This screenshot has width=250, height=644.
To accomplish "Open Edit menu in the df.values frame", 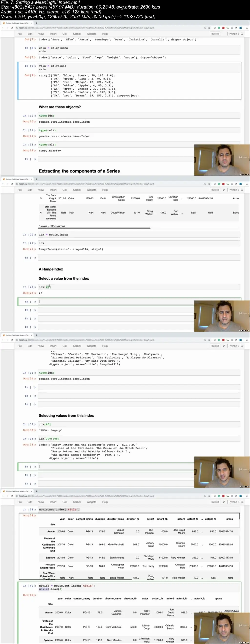I will (30, 34).
